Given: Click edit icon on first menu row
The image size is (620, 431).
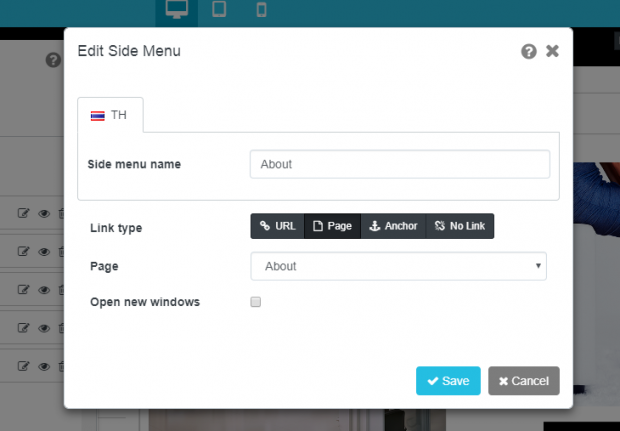Looking at the screenshot, I should click(x=23, y=213).
